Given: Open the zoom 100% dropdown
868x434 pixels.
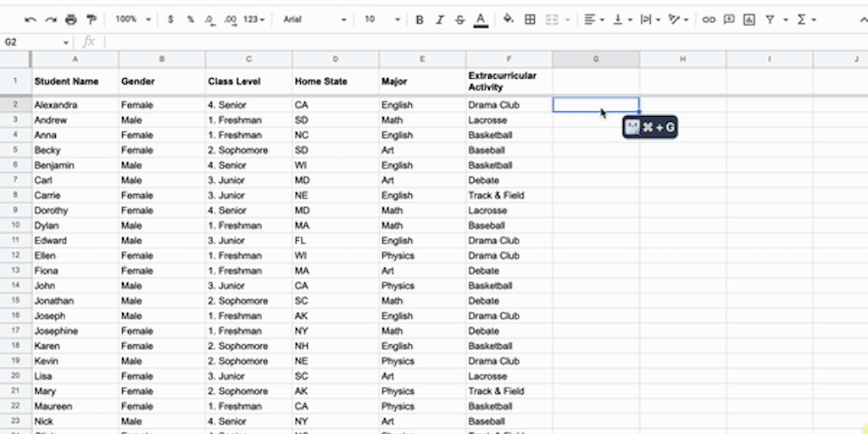Looking at the screenshot, I should pos(133,19).
